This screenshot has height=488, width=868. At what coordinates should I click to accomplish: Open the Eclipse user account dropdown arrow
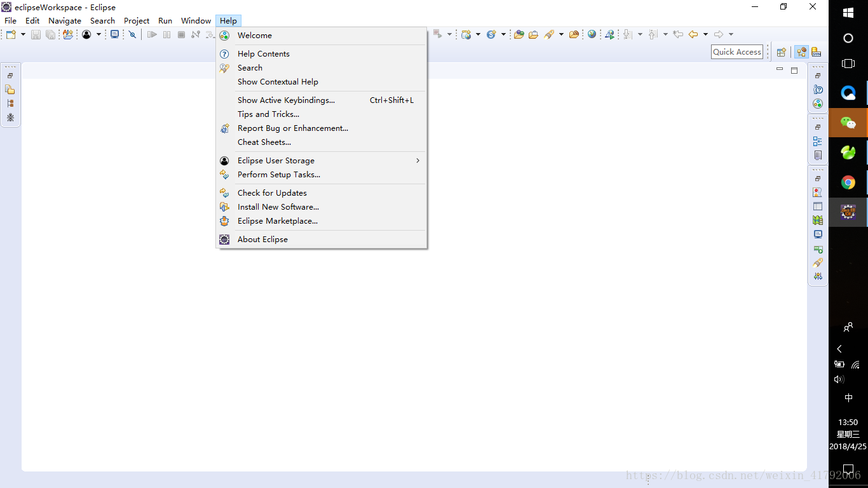(x=98, y=34)
